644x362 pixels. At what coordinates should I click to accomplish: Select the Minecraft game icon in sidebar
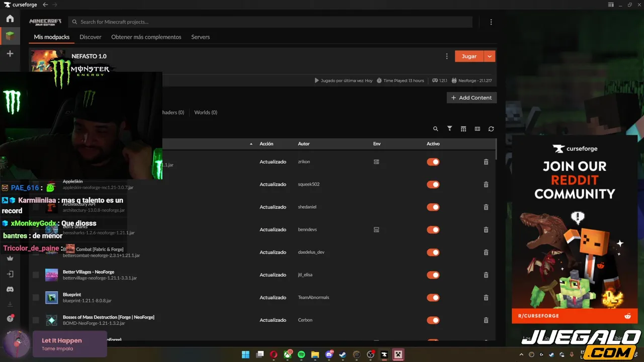(10, 36)
